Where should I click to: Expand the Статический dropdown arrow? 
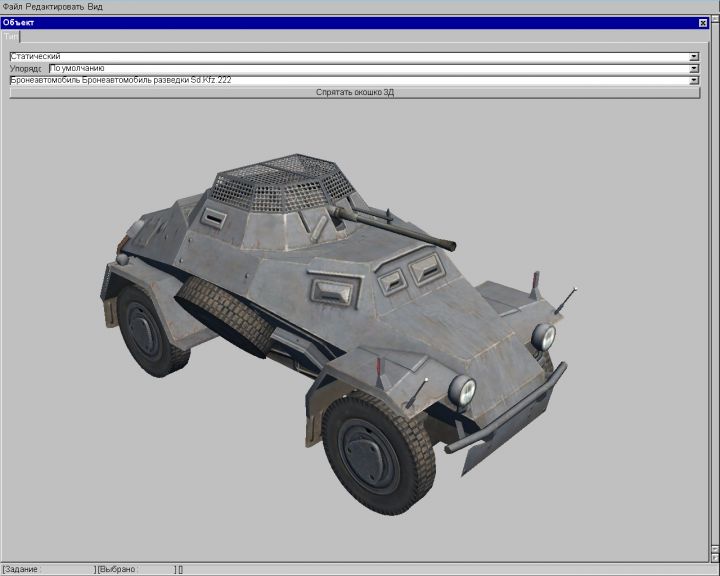693,57
